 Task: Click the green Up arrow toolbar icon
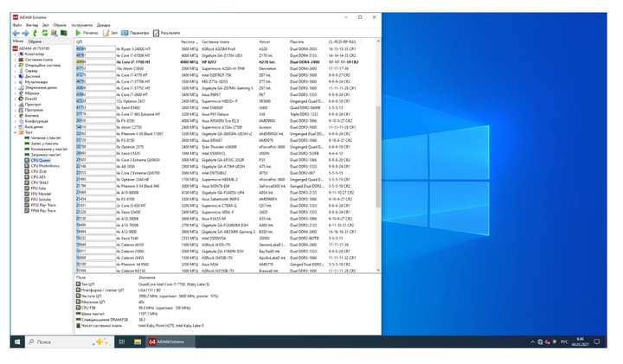35,33
